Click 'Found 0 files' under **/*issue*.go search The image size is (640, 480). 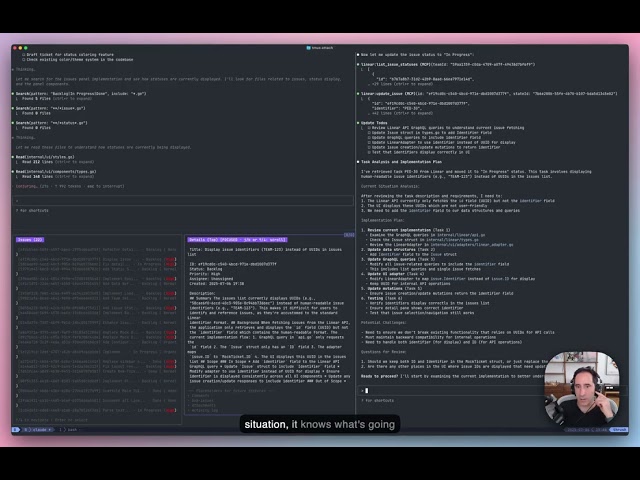[36, 113]
